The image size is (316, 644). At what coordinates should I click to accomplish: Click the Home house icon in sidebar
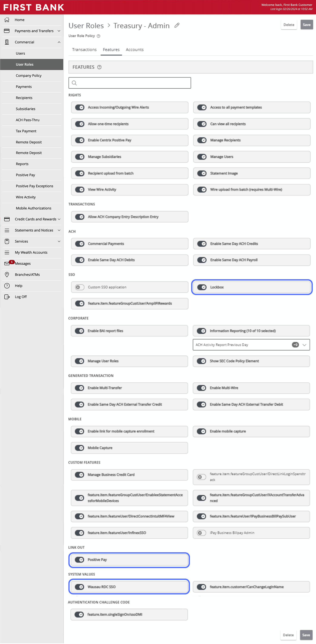[x=7, y=20]
